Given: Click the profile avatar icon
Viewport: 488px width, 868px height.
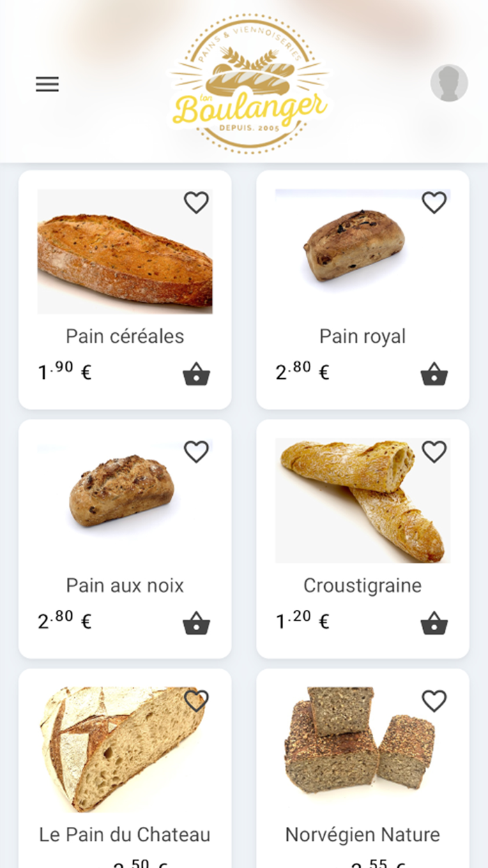Looking at the screenshot, I should [450, 82].
